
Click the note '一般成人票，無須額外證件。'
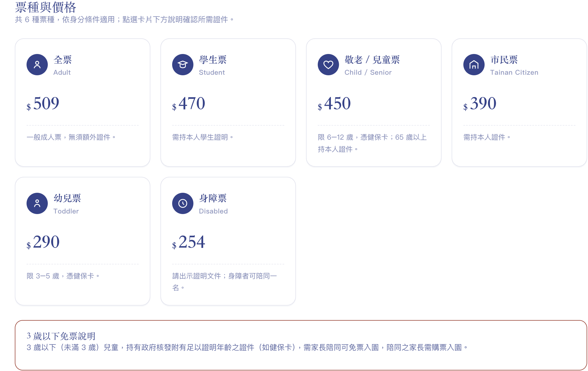click(71, 137)
